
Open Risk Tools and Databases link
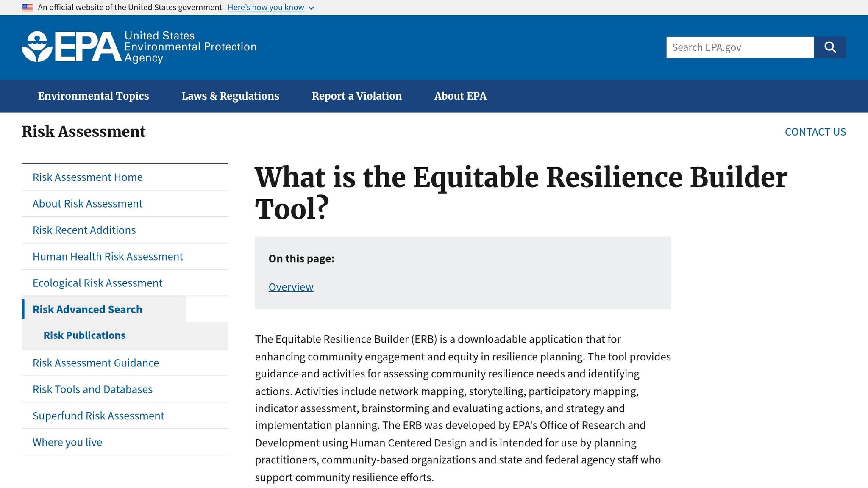[125, 389]
